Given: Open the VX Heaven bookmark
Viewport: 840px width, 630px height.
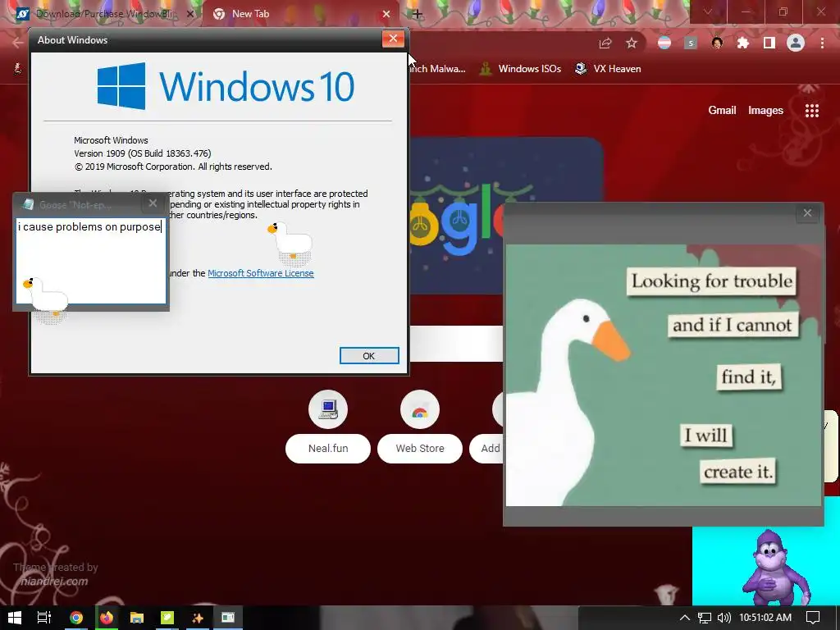Looking at the screenshot, I should (608, 69).
